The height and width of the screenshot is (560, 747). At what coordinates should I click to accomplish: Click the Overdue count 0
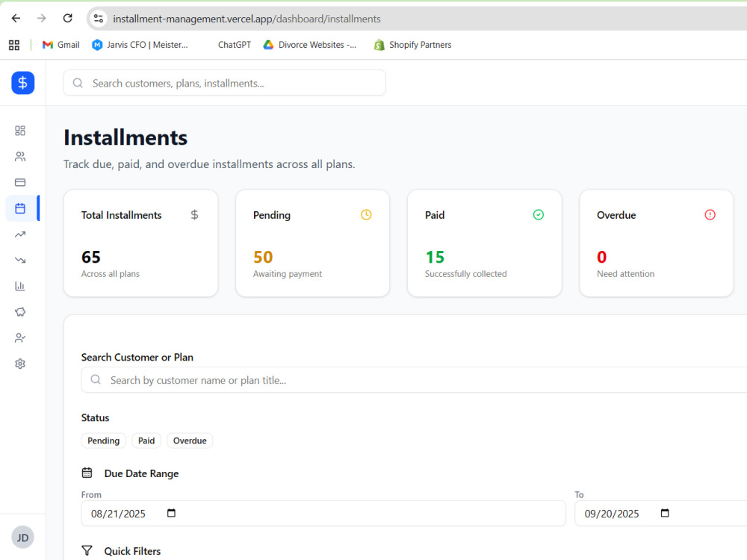coord(601,257)
